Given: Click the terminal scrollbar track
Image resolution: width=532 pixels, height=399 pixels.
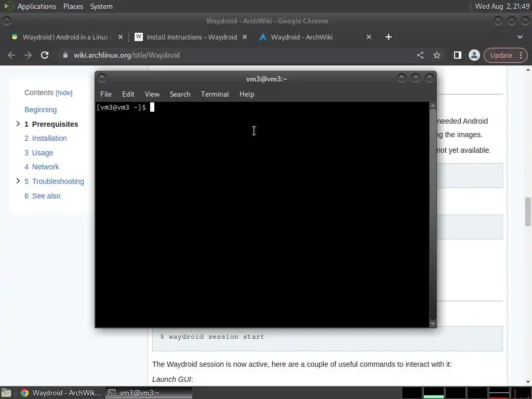Looking at the screenshot, I should (433, 215).
